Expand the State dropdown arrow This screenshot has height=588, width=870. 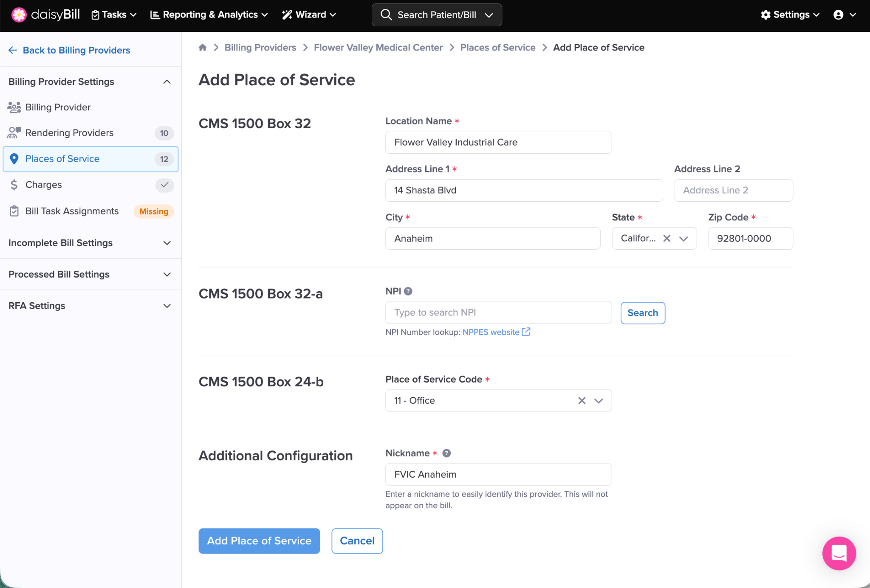click(684, 239)
